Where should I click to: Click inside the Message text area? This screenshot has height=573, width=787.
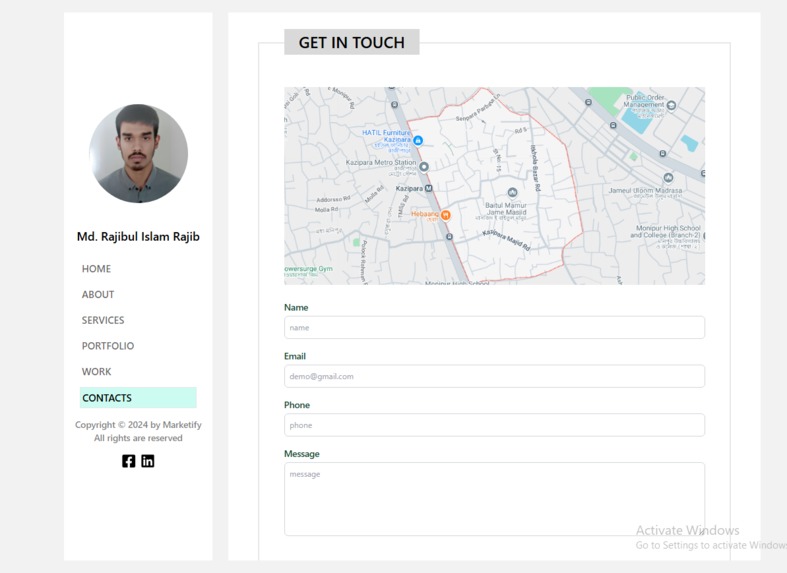point(494,499)
